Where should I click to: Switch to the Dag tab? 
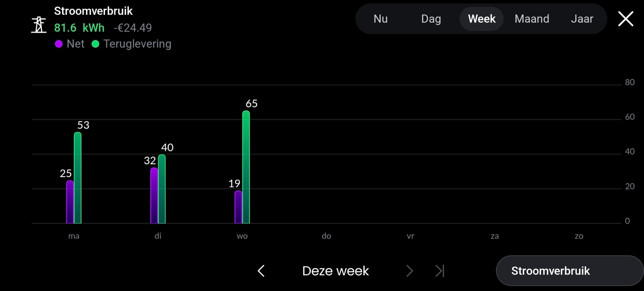(x=431, y=19)
